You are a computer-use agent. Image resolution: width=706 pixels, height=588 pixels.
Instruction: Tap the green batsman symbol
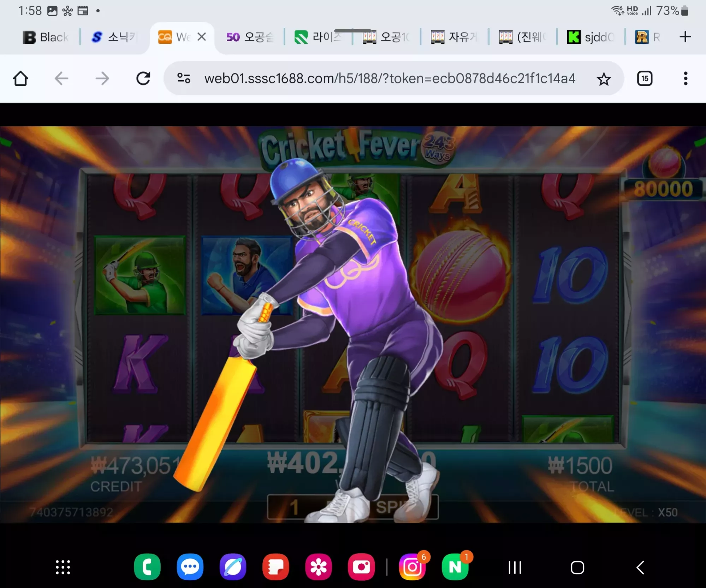140,275
